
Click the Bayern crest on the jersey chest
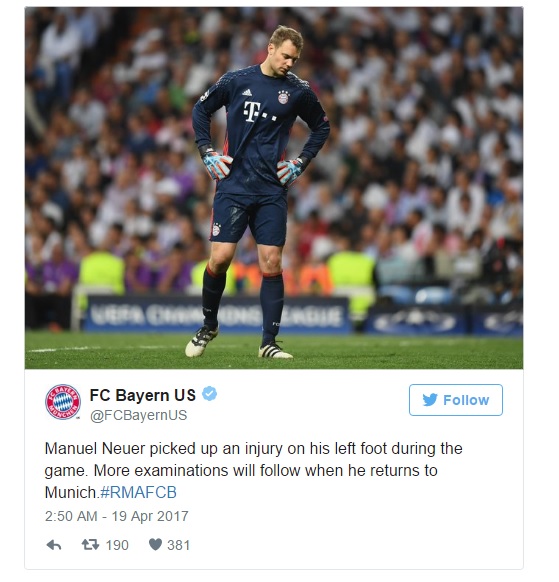tap(284, 97)
